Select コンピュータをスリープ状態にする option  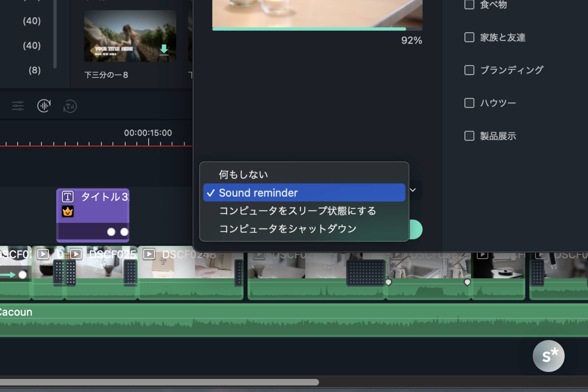297,211
